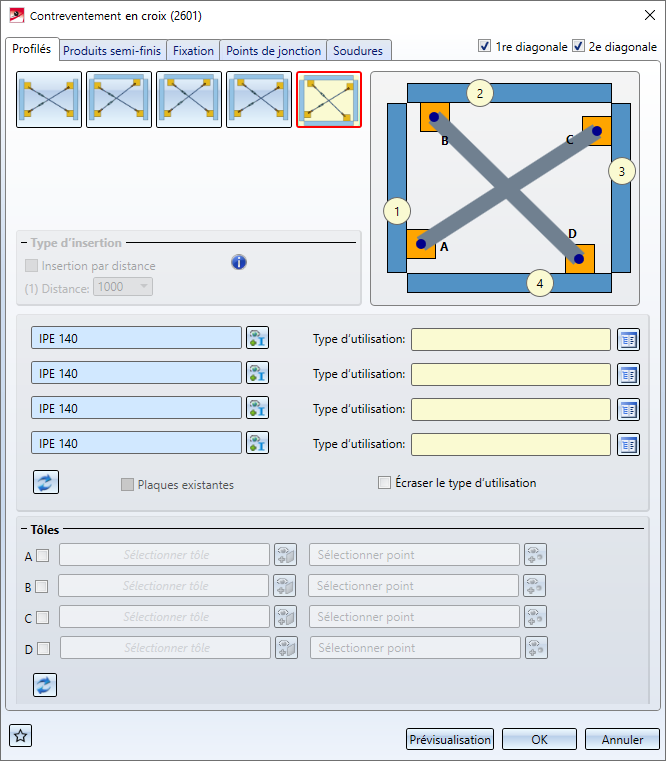Click fourth IPE 140 profile field
The width and height of the screenshot is (666, 761).
pyautogui.click(x=136, y=443)
